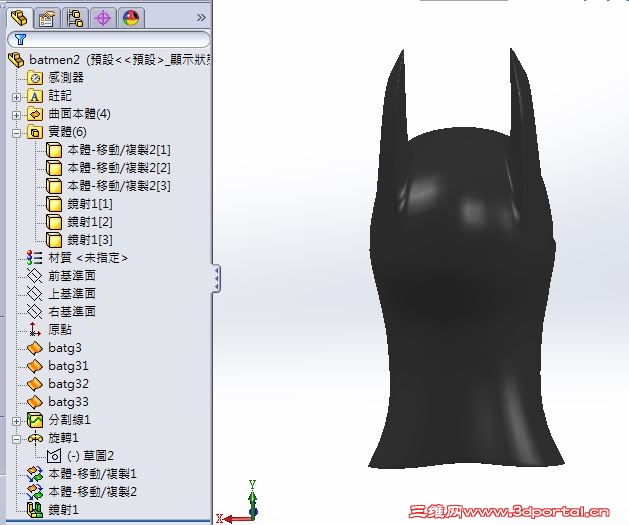Click the batg33 surface icon
Image resolution: width=629 pixels, height=525 pixels.
34,402
